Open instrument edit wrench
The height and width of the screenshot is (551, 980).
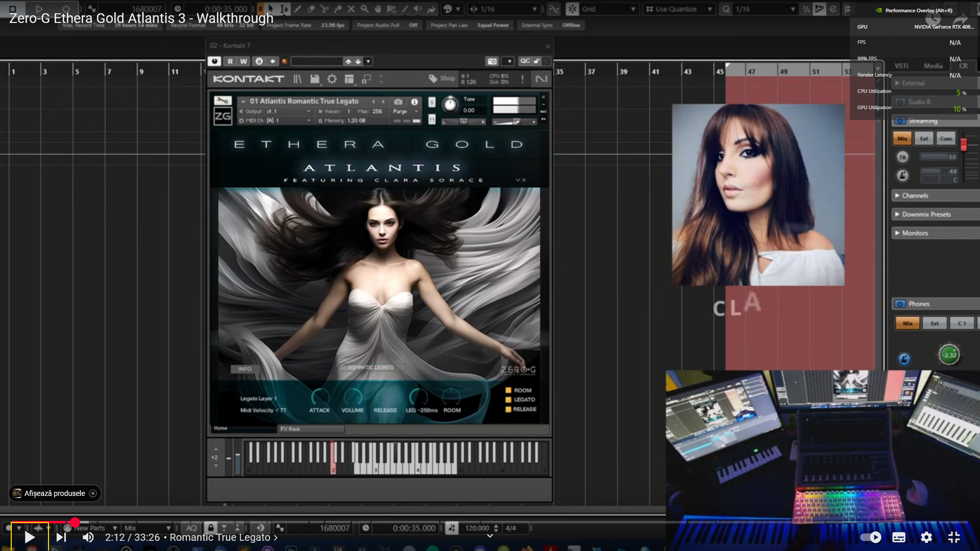click(223, 101)
